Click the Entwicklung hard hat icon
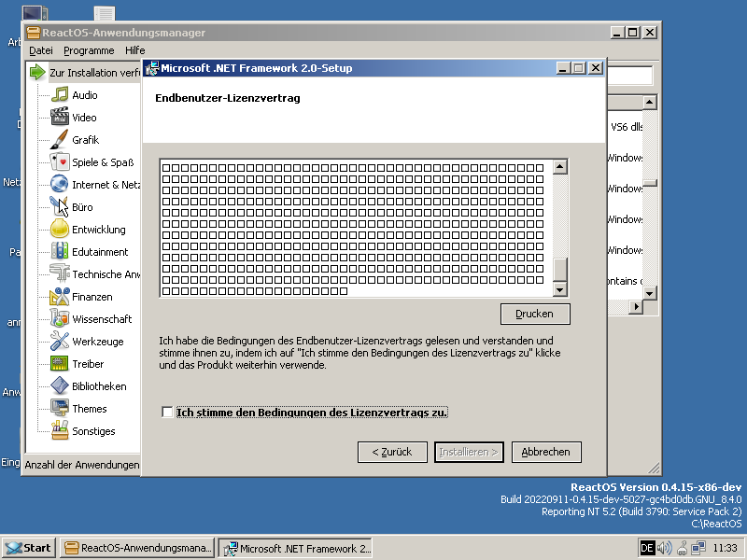747x560 pixels. (x=60, y=229)
